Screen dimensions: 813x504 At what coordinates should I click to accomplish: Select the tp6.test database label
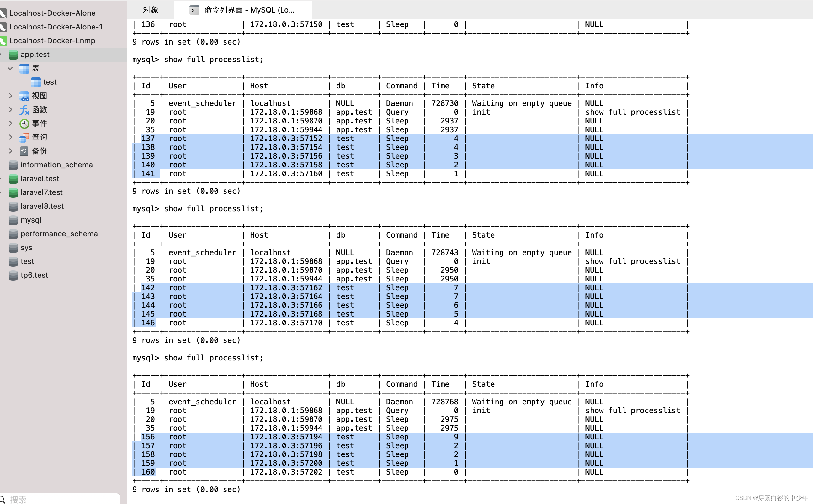[35, 275]
